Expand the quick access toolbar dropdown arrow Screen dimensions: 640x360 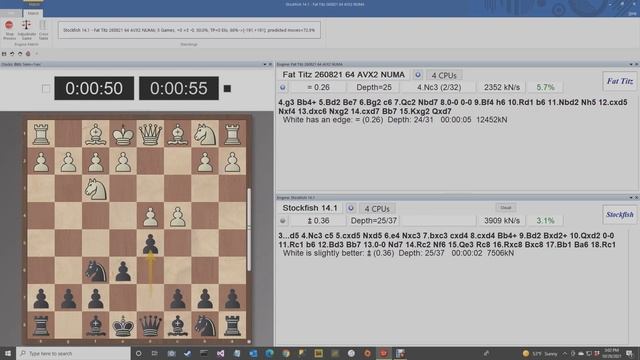coord(36,54)
